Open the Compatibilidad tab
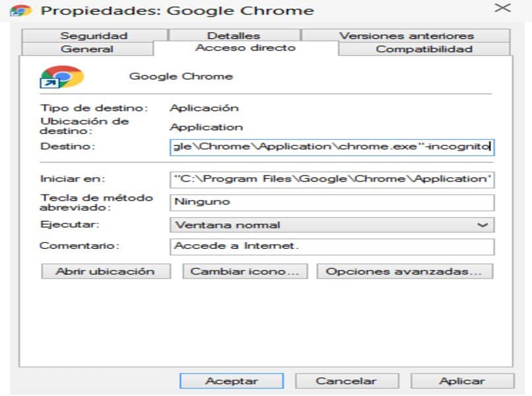 click(424, 49)
